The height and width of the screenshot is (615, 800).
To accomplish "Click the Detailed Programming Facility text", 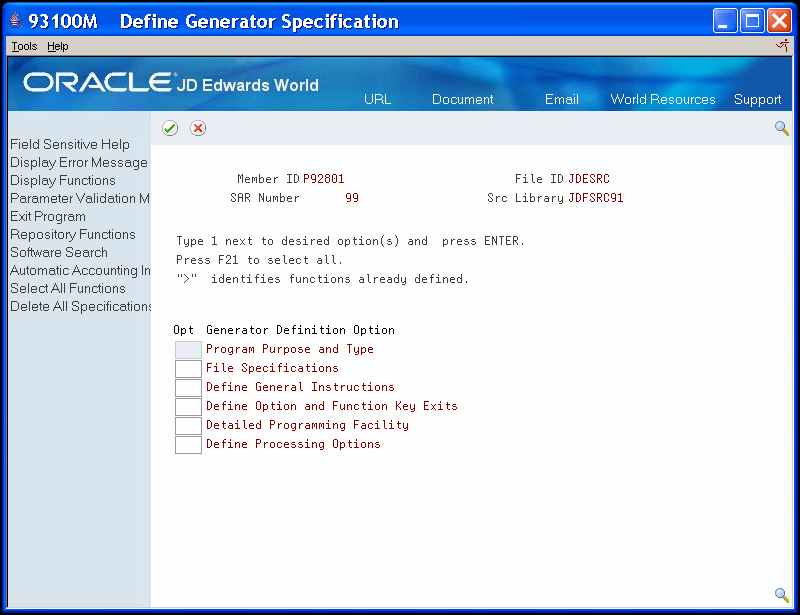I will pyautogui.click(x=307, y=425).
